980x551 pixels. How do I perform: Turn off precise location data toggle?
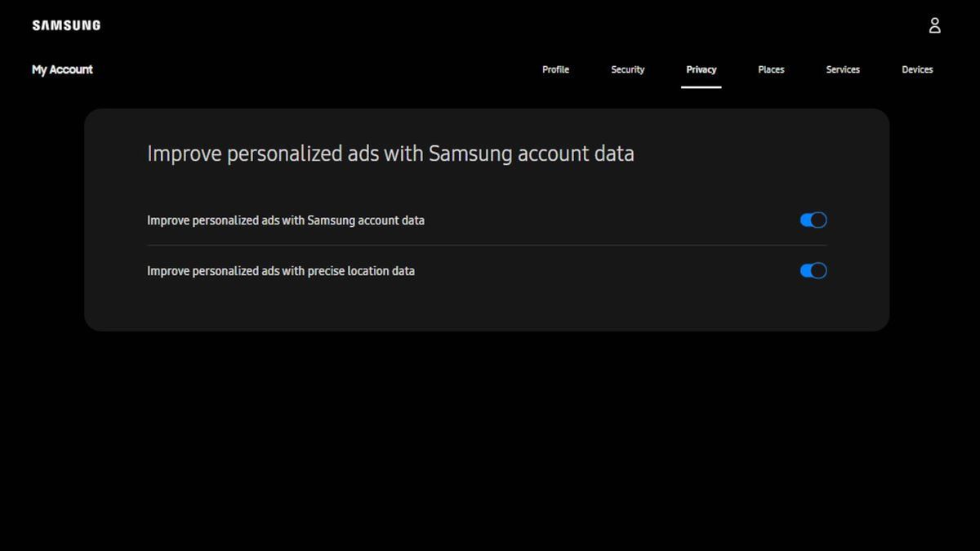point(813,270)
